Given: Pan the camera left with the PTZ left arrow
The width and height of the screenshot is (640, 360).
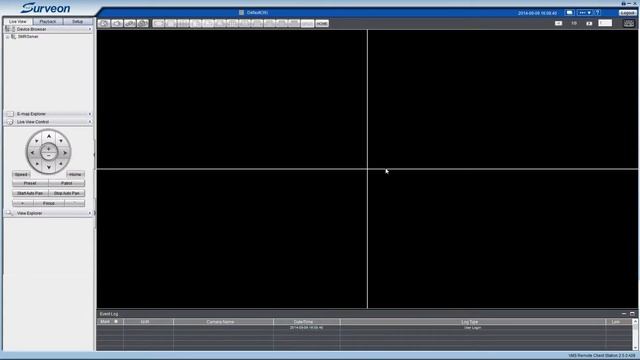Looking at the screenshot, I should coord(33,152).
